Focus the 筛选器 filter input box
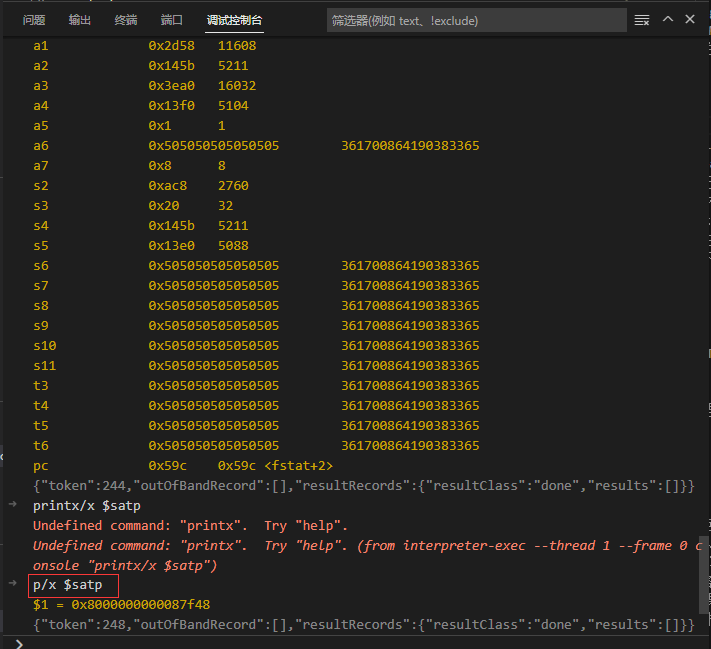 [x=475, y=20]
